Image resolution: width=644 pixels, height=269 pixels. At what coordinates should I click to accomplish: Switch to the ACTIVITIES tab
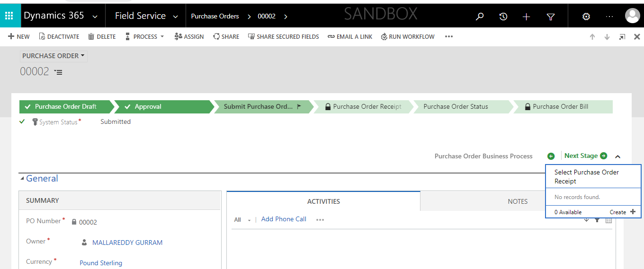(x=323, y=201)
